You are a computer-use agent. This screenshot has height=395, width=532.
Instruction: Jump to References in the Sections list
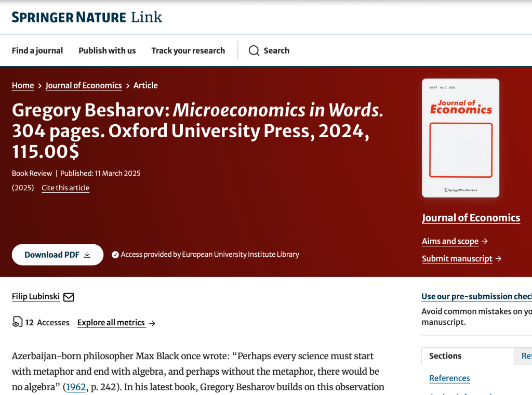coord(449,378)
